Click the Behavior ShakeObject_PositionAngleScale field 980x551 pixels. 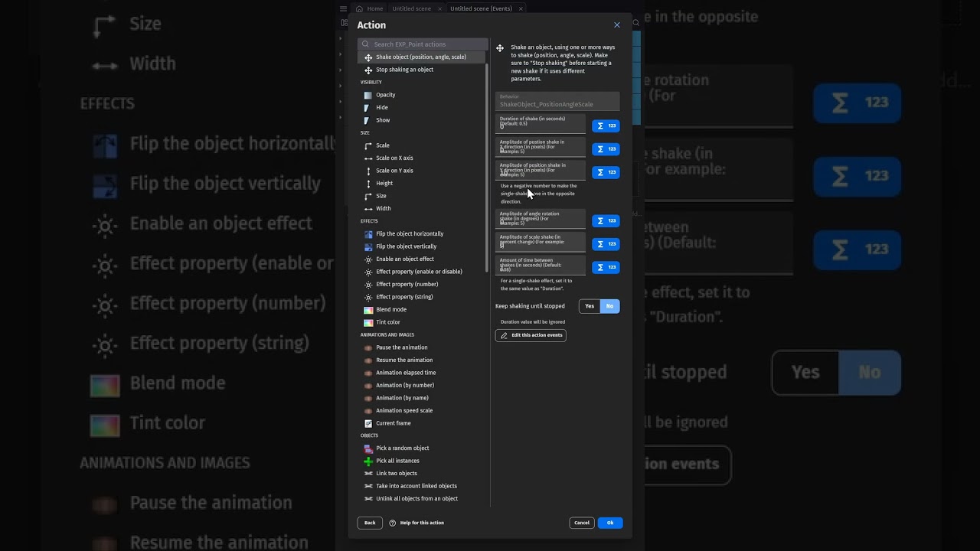pos(557,102)
